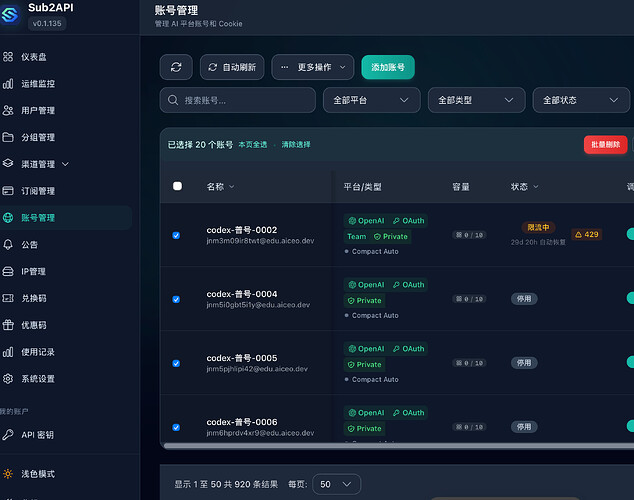Click the 停用 status badge for codex-普号-0004
The image size is (634, 500).
click(x=524, y=299)
